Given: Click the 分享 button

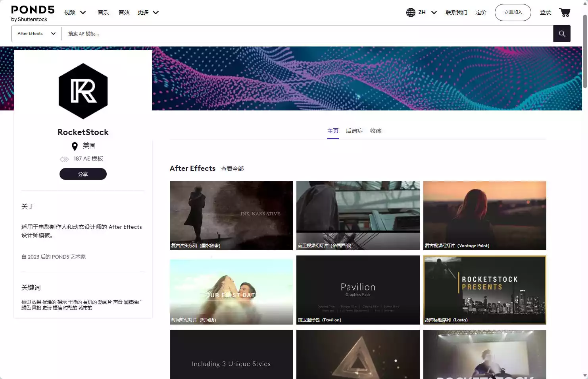Looking at the screenshot, I should [83, 174].
